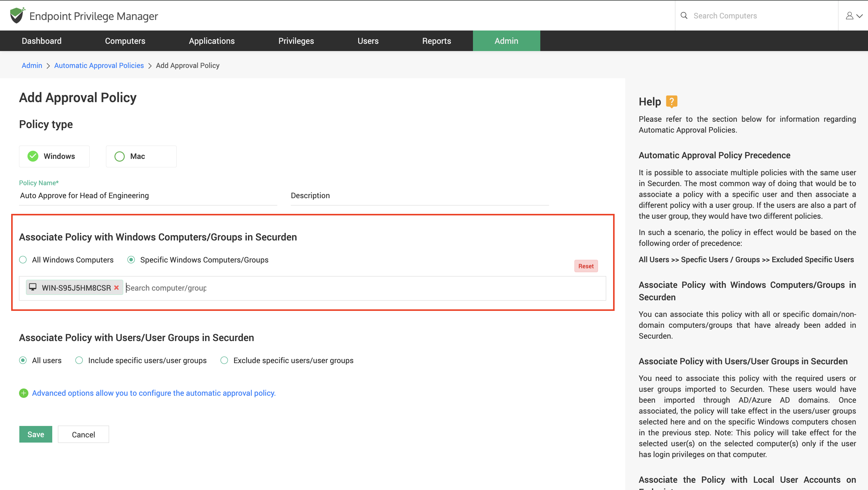Open the Dashboard tab
This screenshot has height=490, width=868.
(42, 41)
